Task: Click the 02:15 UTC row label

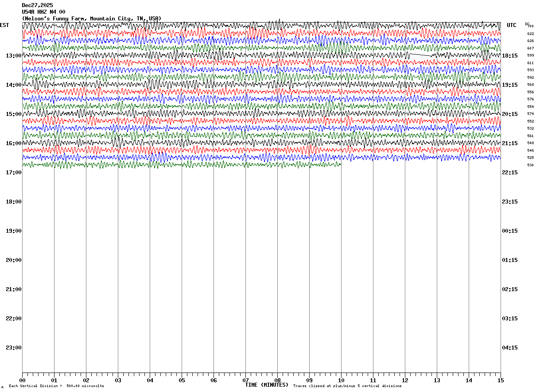Action: tap(510, 289)
